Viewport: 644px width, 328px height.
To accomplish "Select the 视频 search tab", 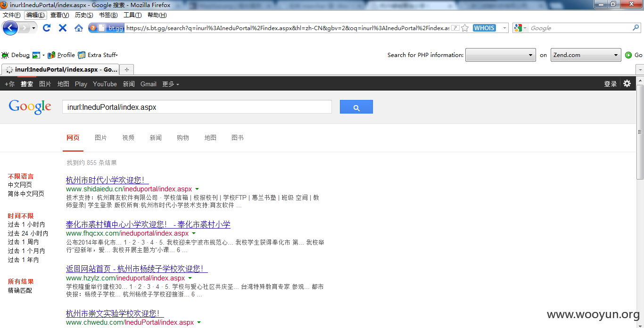I will click(x=128, y=138).
